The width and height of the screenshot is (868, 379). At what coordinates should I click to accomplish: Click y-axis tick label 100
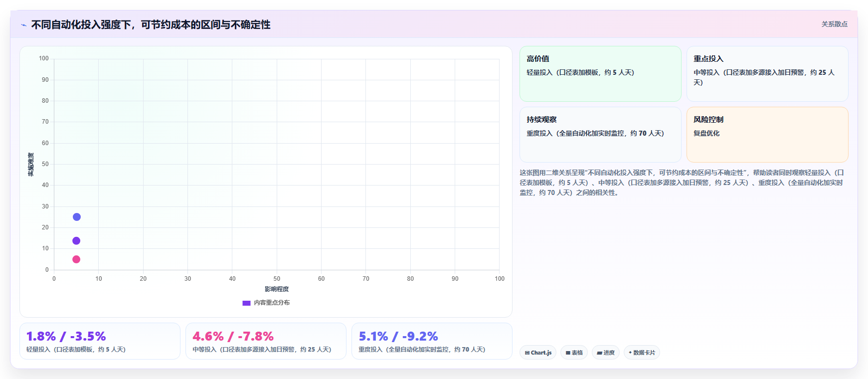click(44, 58)
